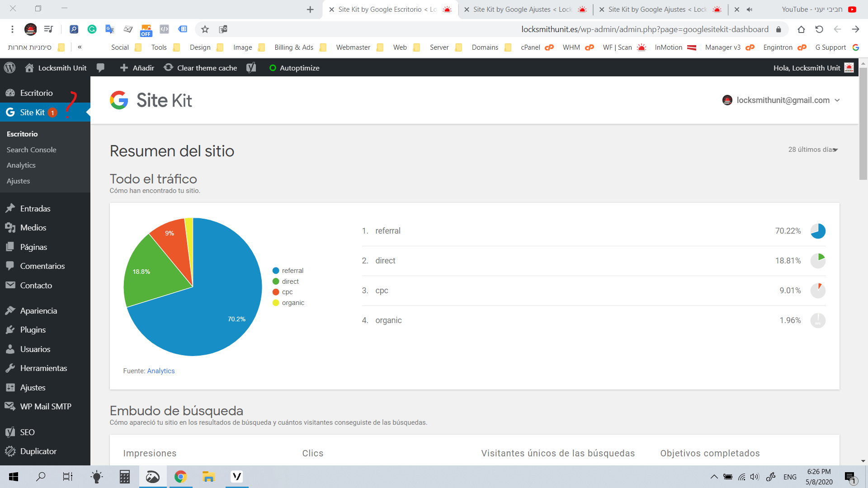
Task: Follow the Analytics source link under chart
Action: coord(161,371)
